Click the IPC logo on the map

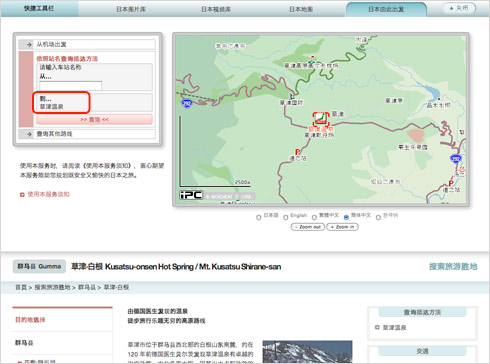click(191, 195)
